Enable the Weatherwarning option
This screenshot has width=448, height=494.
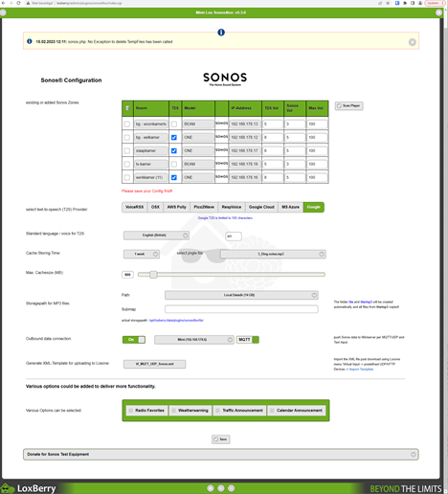click(190, 411)
